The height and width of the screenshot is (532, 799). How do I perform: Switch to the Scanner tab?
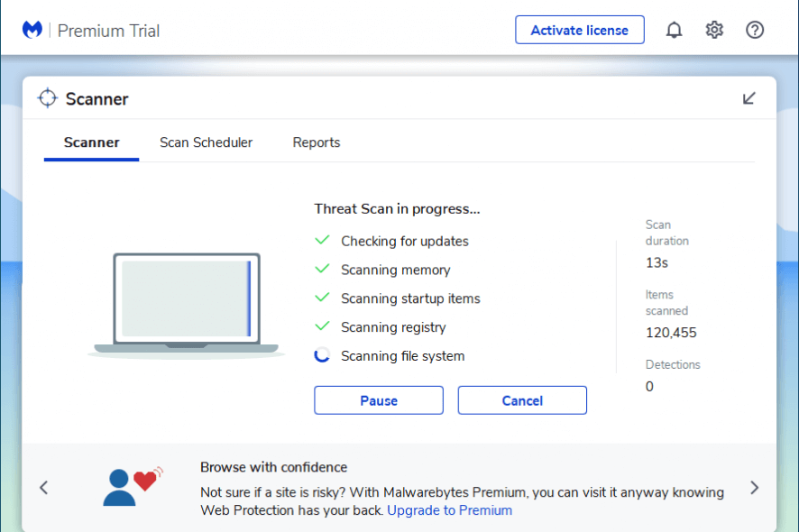(x=92, y=142)
